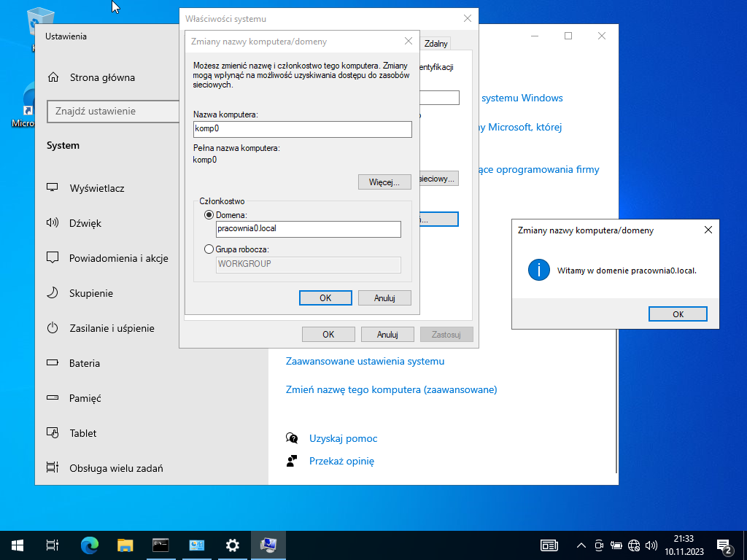747x560 pixels.
Task: Open Task View on the taskbar
Action: (53, 545)
